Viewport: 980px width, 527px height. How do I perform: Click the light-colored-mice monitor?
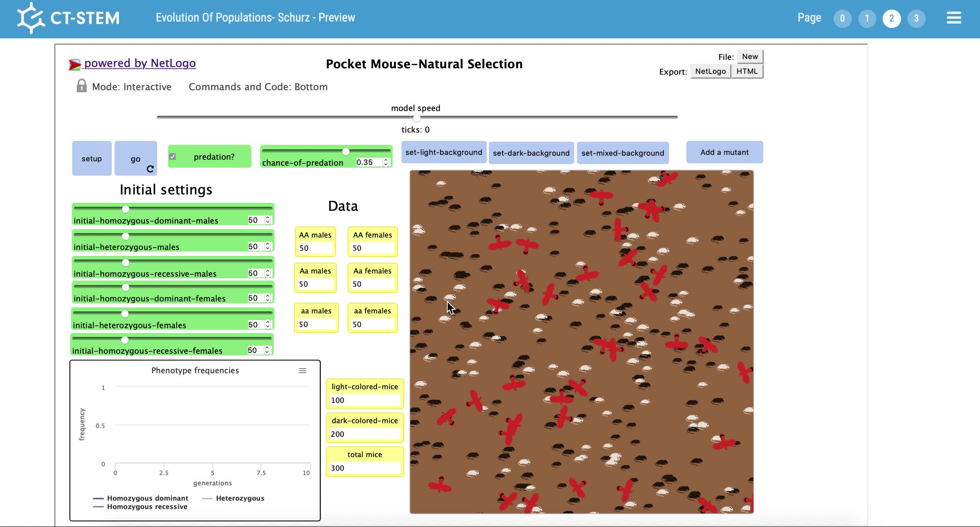(365, 393)
